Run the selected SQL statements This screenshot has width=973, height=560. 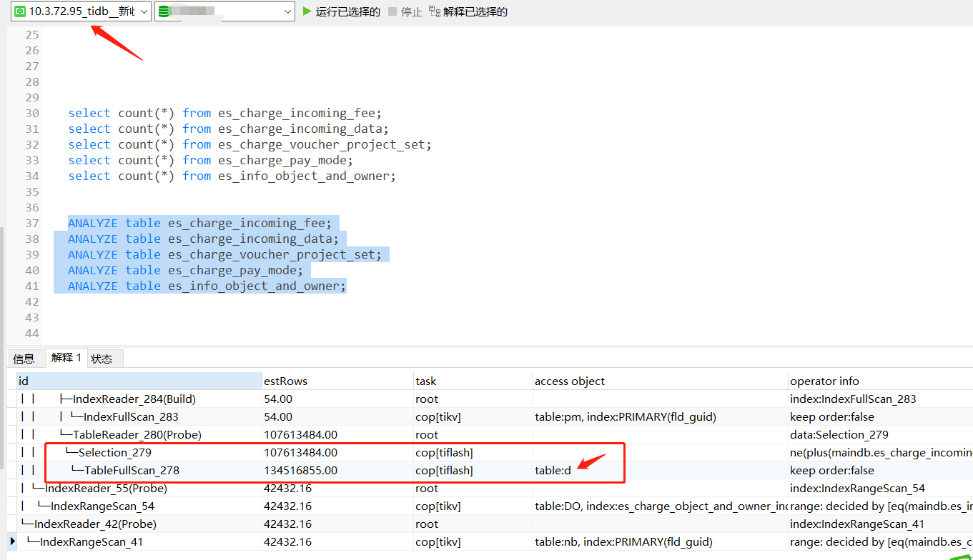click(341, 11)
